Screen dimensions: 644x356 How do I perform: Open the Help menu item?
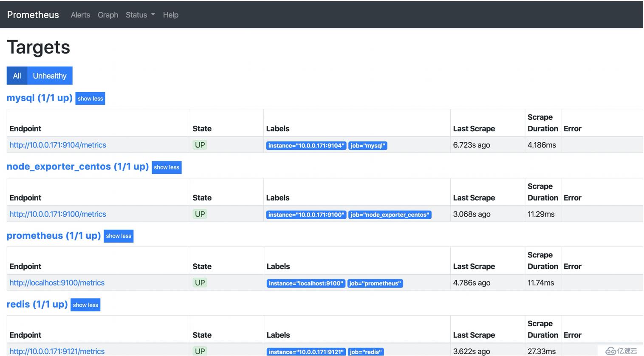[x=171, y=15]
